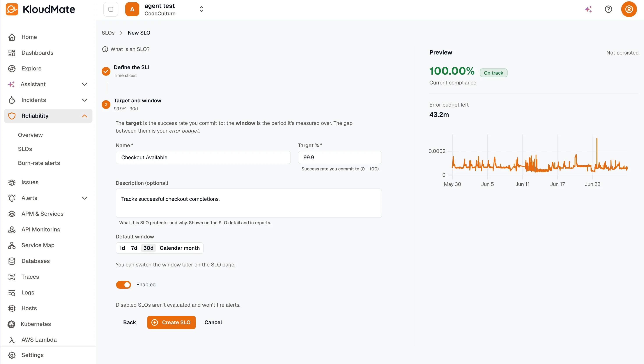Image resolution: width=644 pixels, height=364 pixels.
Task: Click the Kubernetes wheel icon
Action: 11,324
